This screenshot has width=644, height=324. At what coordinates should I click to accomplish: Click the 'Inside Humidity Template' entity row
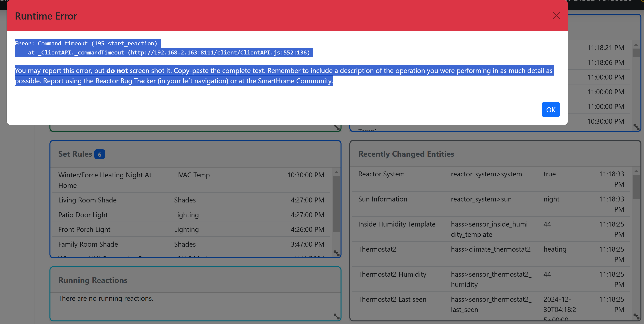[x=491, y=229]
